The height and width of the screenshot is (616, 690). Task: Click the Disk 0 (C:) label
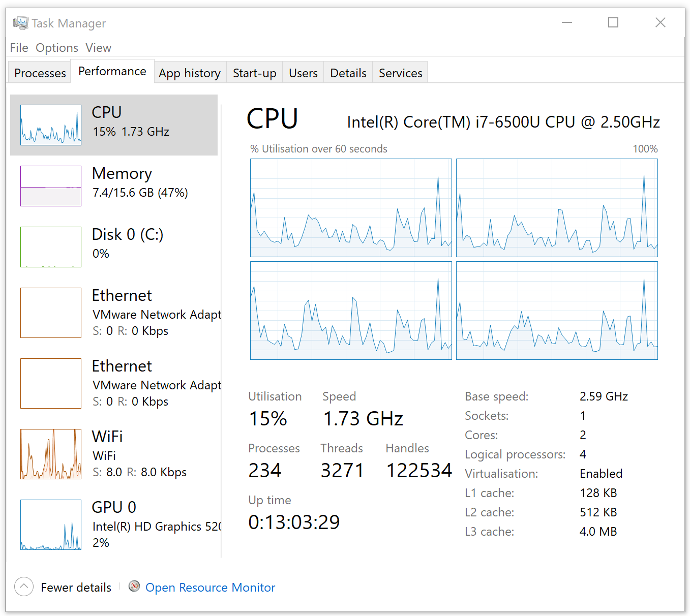[x=128, y=234]
